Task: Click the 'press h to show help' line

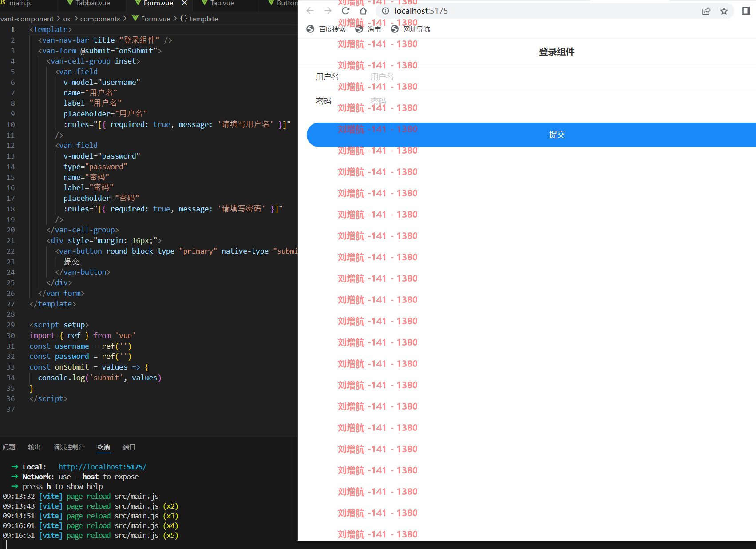Action: tap(63, 486)
